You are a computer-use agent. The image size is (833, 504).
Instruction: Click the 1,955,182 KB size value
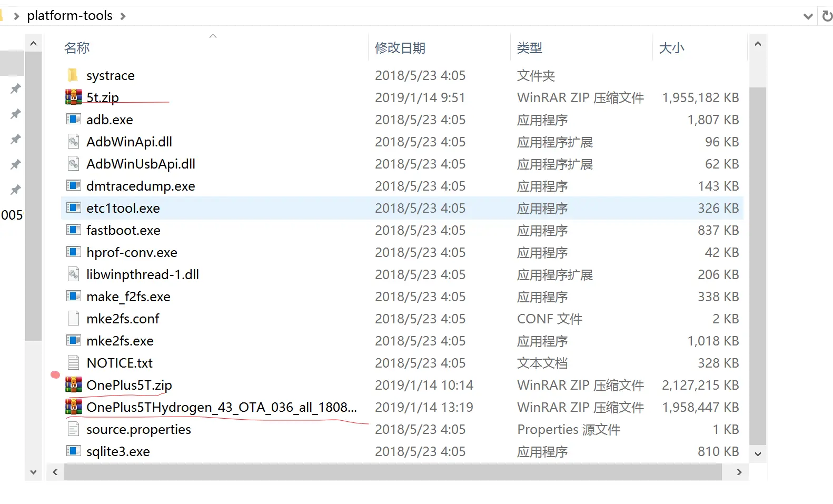click(700, 97)
